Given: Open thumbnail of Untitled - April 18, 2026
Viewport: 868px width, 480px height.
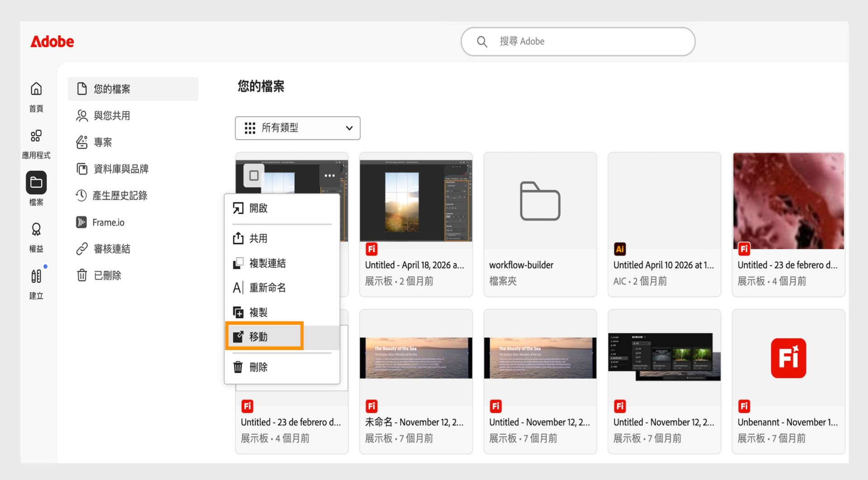Looking at the screenshot, I should coord(416,200).
